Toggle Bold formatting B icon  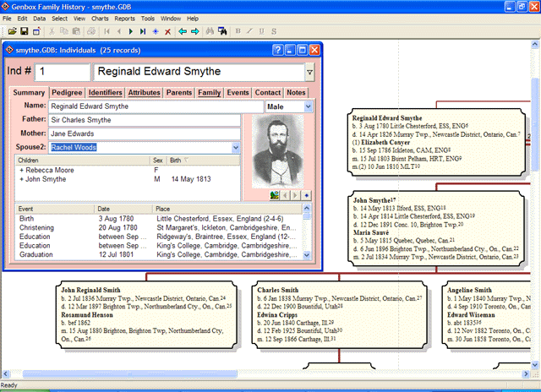click(x=238, y=31)
